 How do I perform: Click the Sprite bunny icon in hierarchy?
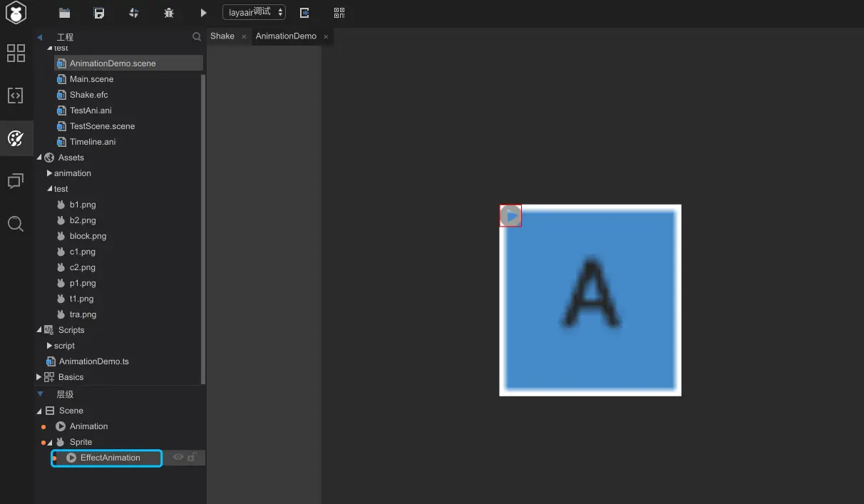click(61, 442)
